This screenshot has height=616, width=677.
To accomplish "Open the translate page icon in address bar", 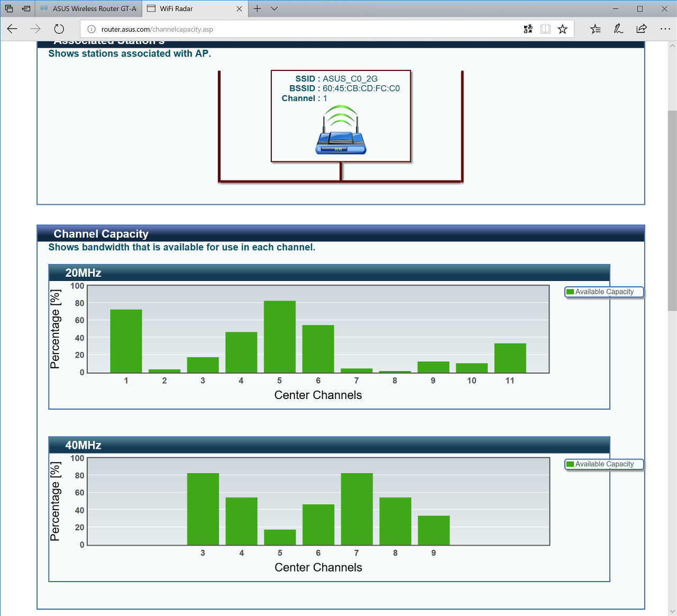I will pyautogui.click(x=528, y=29).
